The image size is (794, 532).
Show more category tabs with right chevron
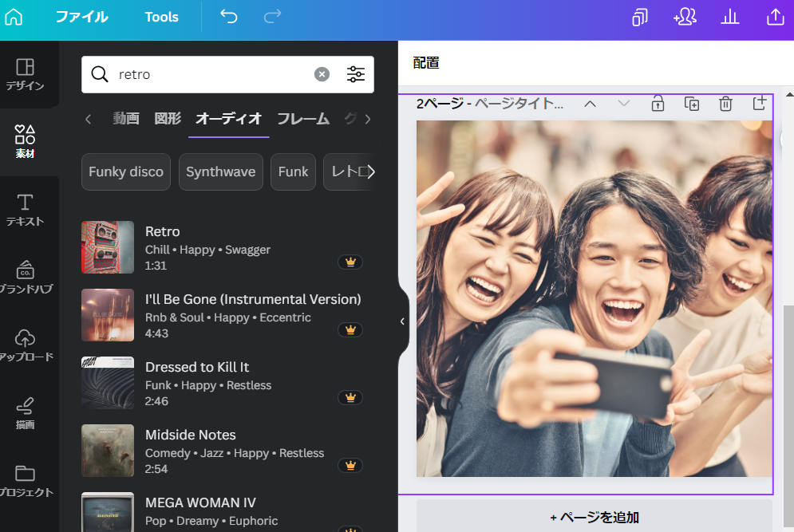(368, 120)
